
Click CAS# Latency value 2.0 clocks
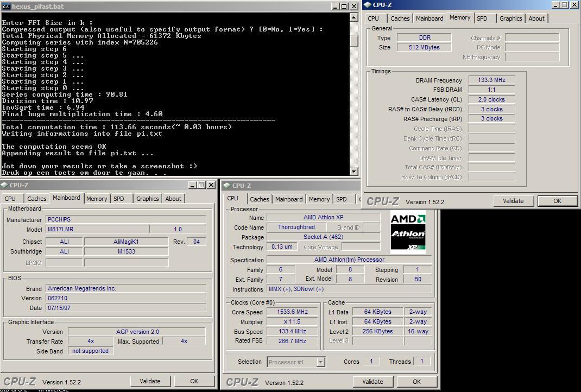tap(492, 99)
